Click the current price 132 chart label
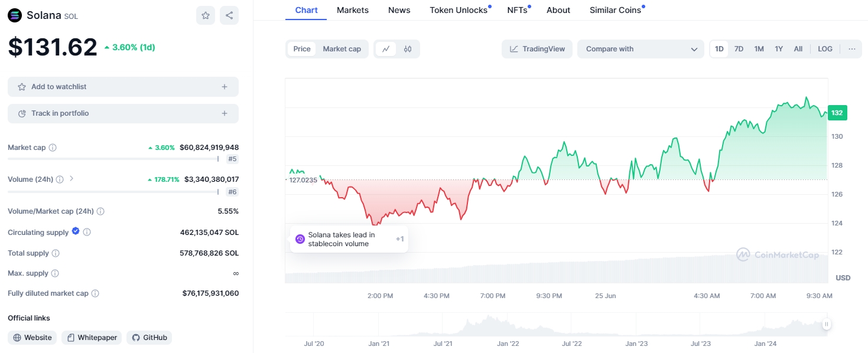Image resolution: width=868 pixels, height=353 pixels. tap(837, 113)
